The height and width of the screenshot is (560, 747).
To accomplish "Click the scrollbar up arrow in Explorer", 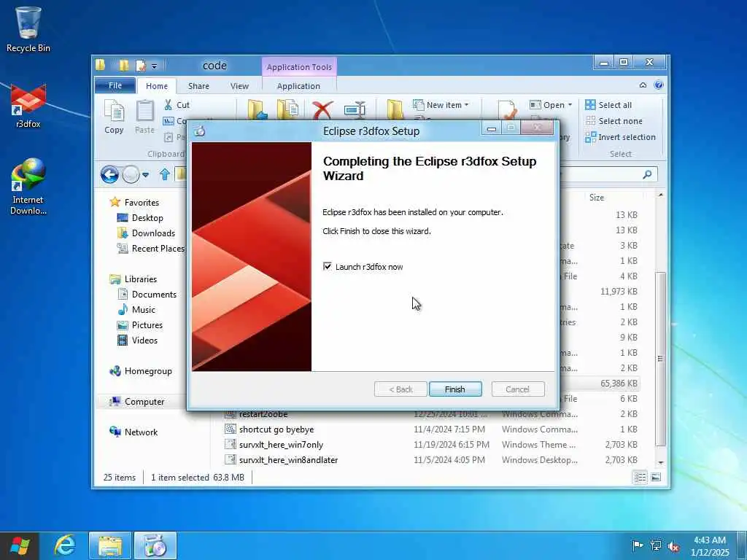I will click(x=660, y=195).
